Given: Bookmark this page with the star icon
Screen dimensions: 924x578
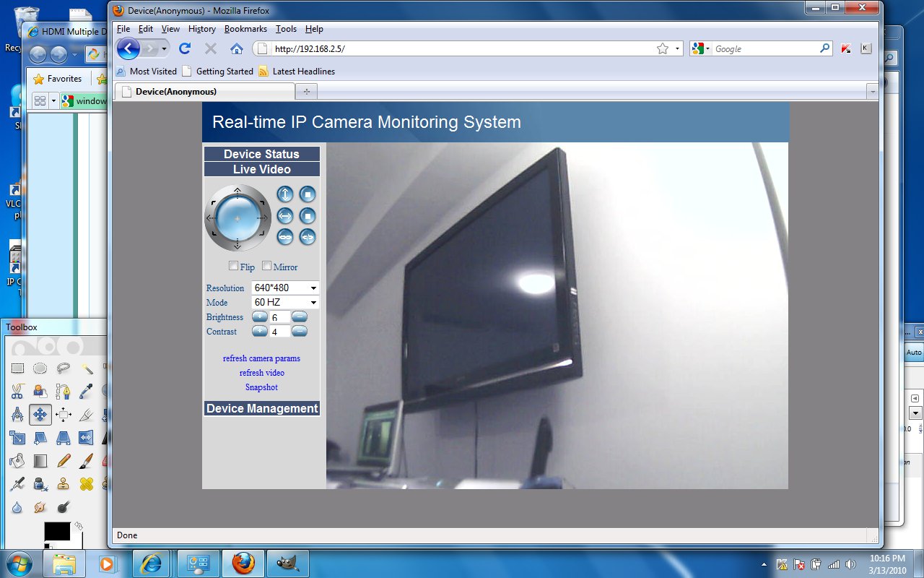Looking at the screenshot, I should click(663, 48).
